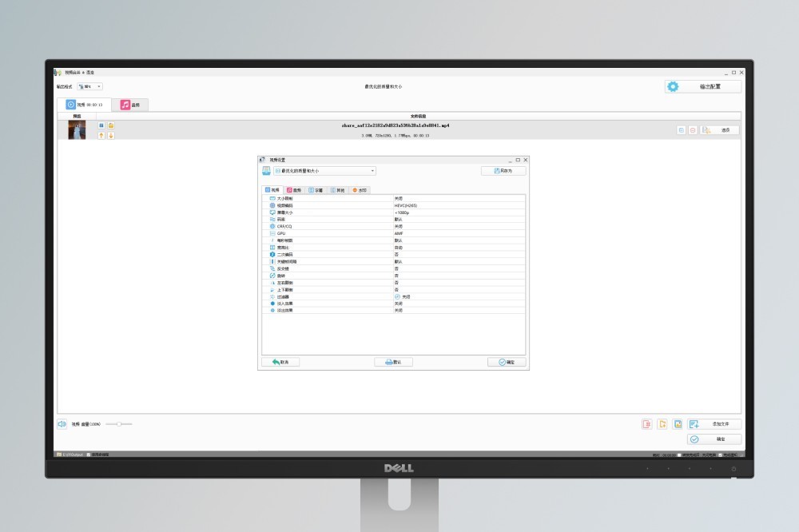Open the MP4 output format dropdown
Screen dimensions: 799x532
point(89,86)
